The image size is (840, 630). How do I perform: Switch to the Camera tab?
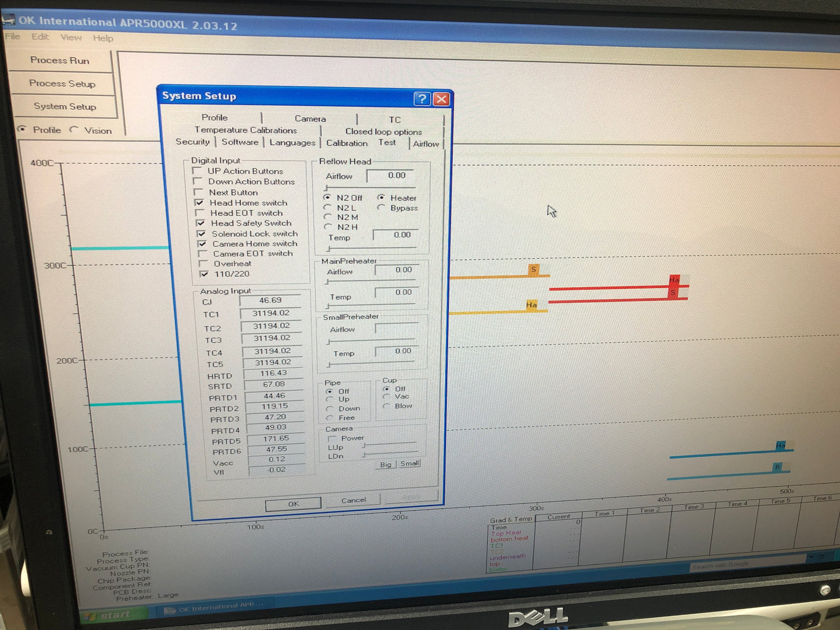pos(310,119)
